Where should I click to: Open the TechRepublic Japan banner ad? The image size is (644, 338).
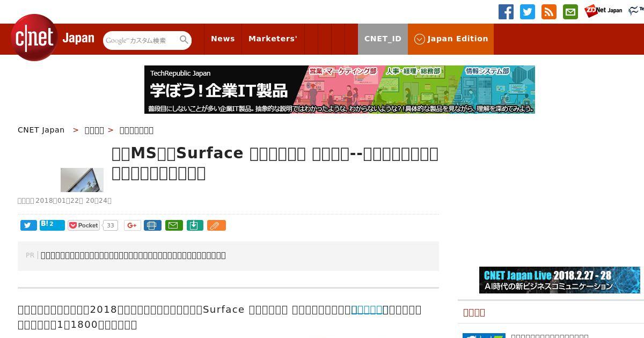(340, 90)
